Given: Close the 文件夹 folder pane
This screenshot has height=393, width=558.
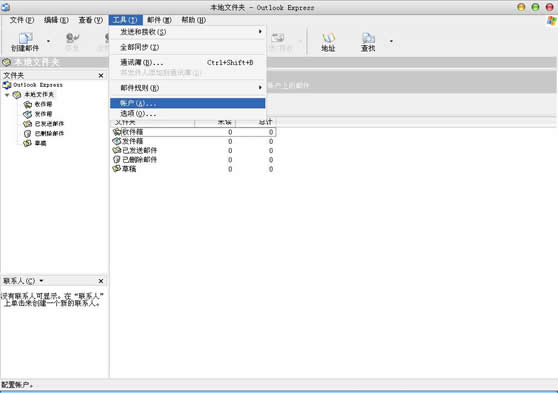Looking at the screenshot, I should point(101,75).
